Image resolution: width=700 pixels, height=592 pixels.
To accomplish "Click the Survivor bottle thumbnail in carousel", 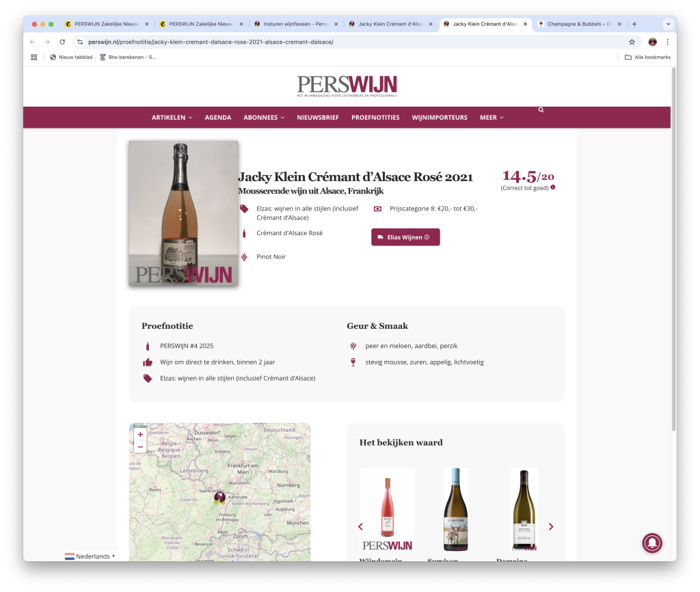I will [455, 509].
